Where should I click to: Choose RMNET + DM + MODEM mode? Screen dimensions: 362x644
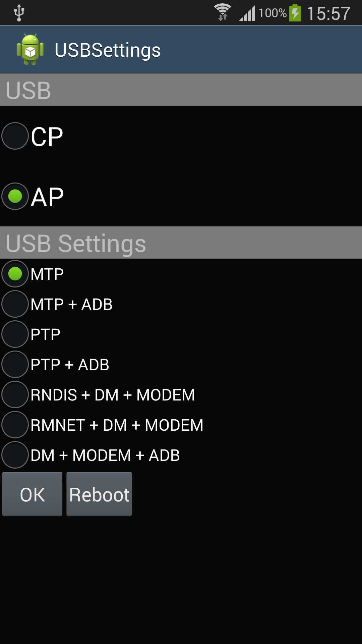click(x=15, y=425)
